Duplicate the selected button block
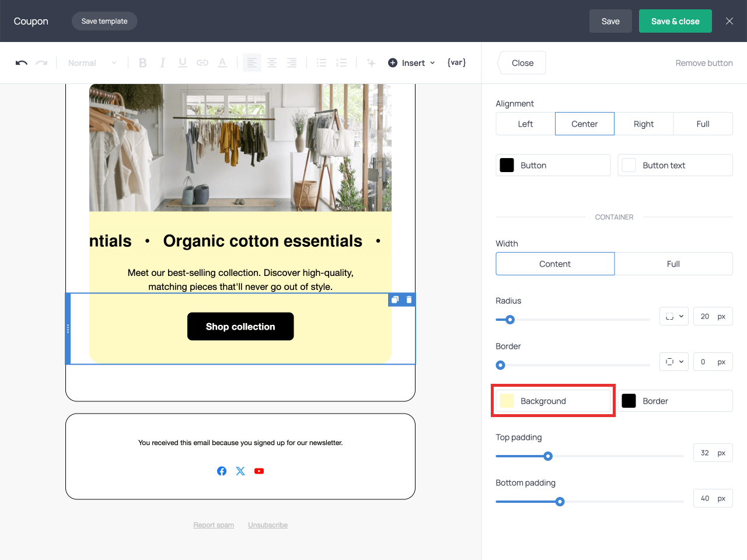 pos(395,300)
